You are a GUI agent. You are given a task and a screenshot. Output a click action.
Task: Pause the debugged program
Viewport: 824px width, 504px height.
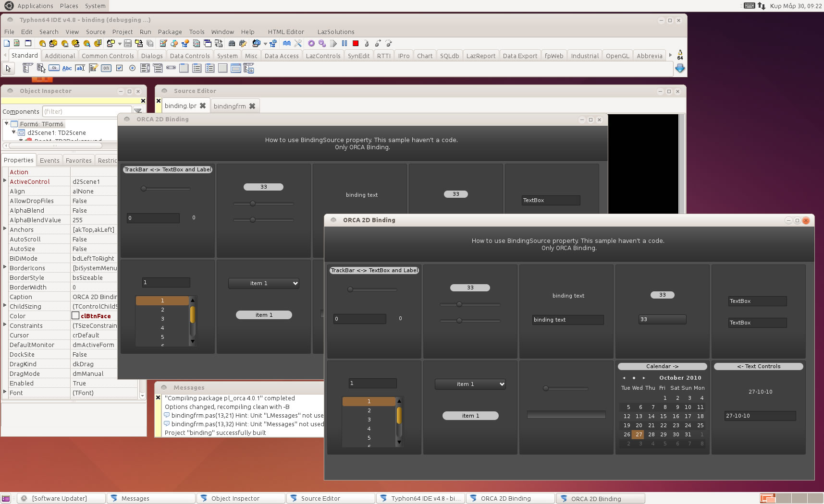(x=344, y=43)
